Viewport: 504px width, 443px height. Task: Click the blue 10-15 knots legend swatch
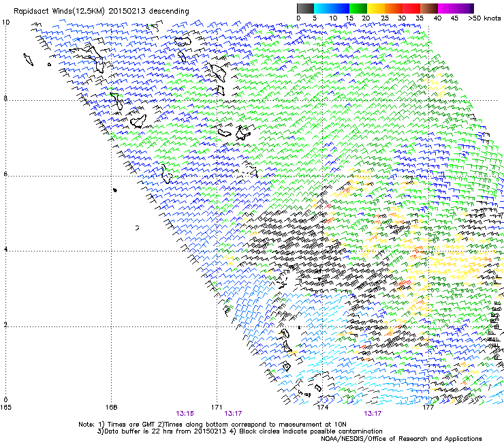click(x=341, y=8)
